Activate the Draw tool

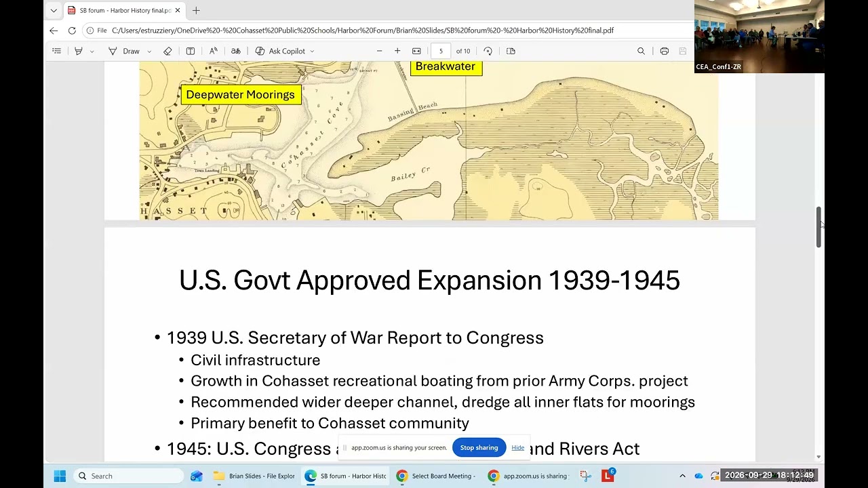124,51
